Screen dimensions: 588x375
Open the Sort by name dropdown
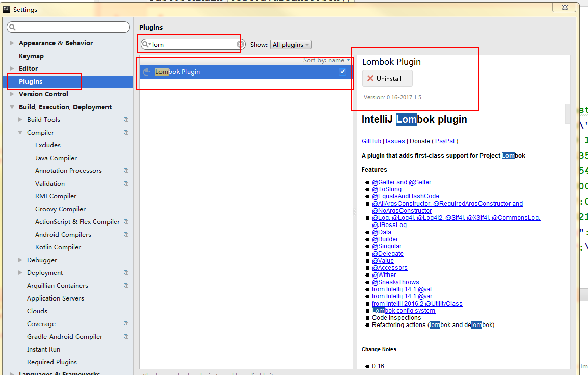pos(327,60)
